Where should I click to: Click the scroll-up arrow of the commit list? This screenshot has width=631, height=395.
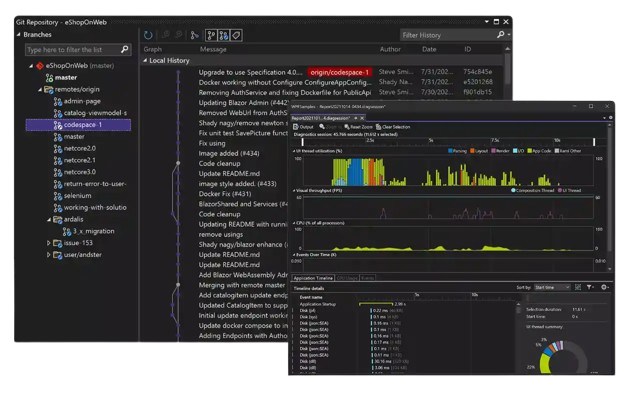click(x=507, y=49)
